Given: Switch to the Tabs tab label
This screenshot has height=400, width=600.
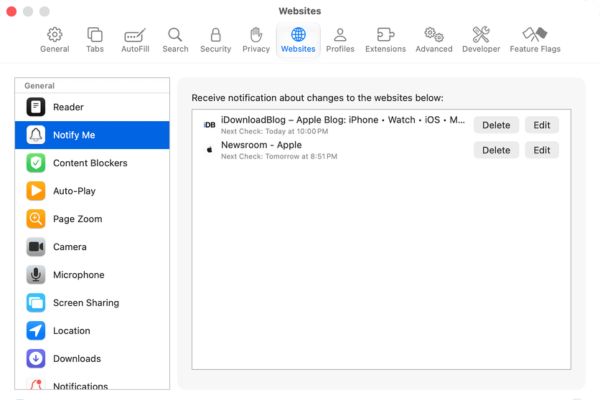Looking at the screenshot, I should point(95,49).
